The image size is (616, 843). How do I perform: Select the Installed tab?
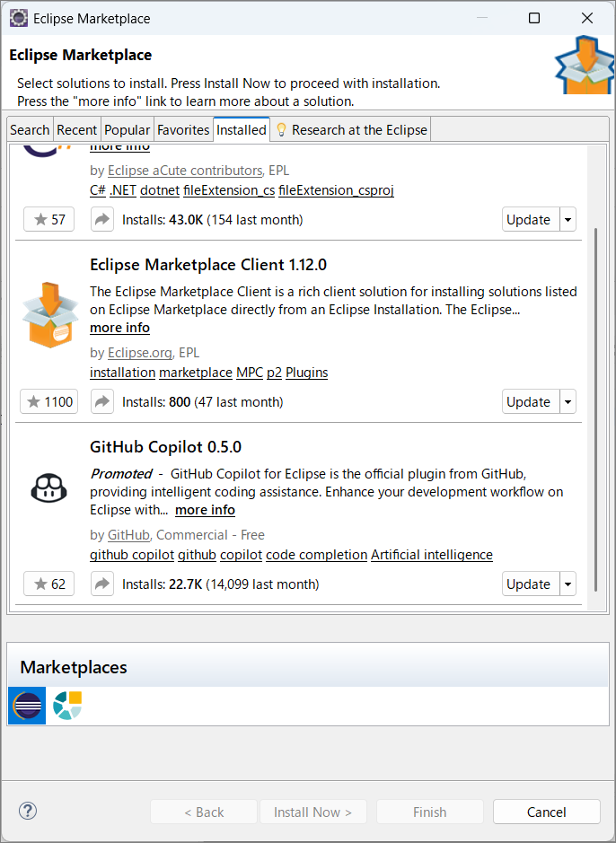tap(242, 129)
